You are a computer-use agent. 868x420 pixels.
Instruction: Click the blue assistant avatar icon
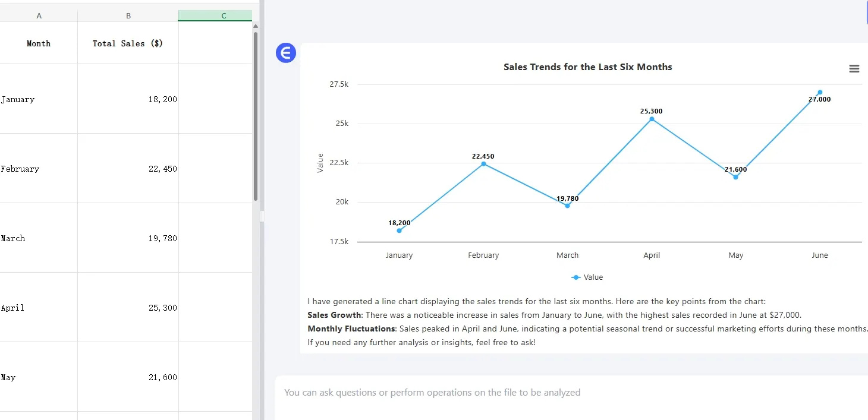point(286,53)
